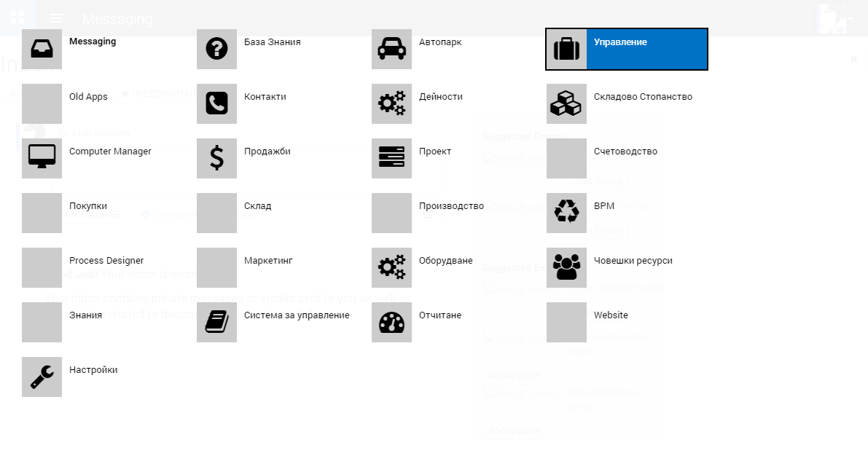Launch Computer Manager monitor icon

pyautogui.click(x=42, y=159)
